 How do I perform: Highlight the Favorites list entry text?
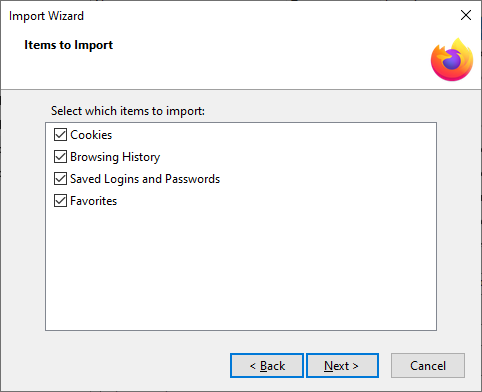[x=94, y=201]
